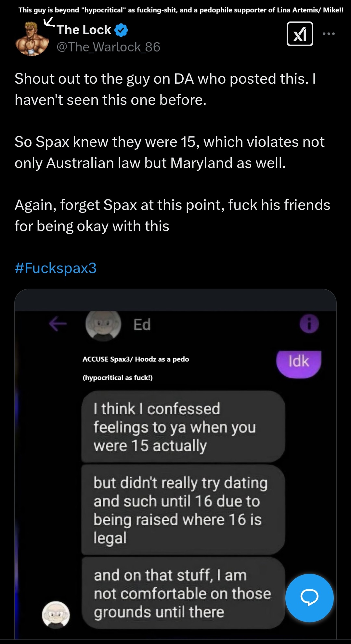Tap the "and on that stuff" message bubble
Image resolution: width=351 pixels, height=644 pixels.
coord(183,593)
